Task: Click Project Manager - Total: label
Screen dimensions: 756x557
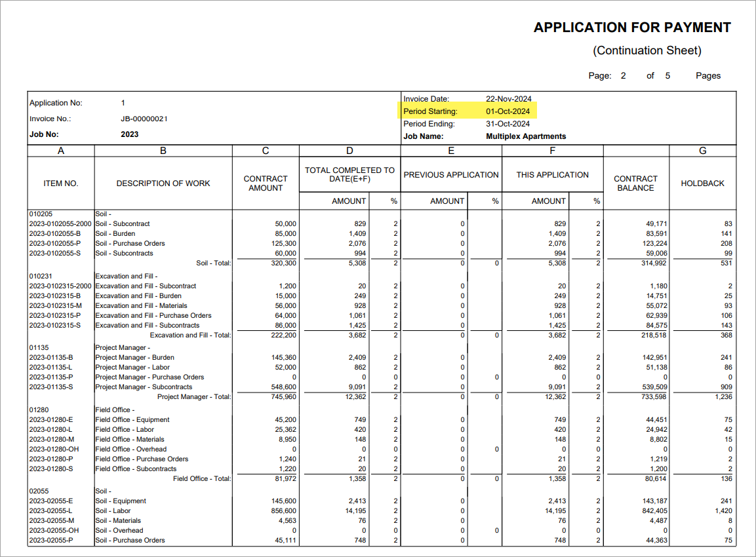Action: (194, 397)
